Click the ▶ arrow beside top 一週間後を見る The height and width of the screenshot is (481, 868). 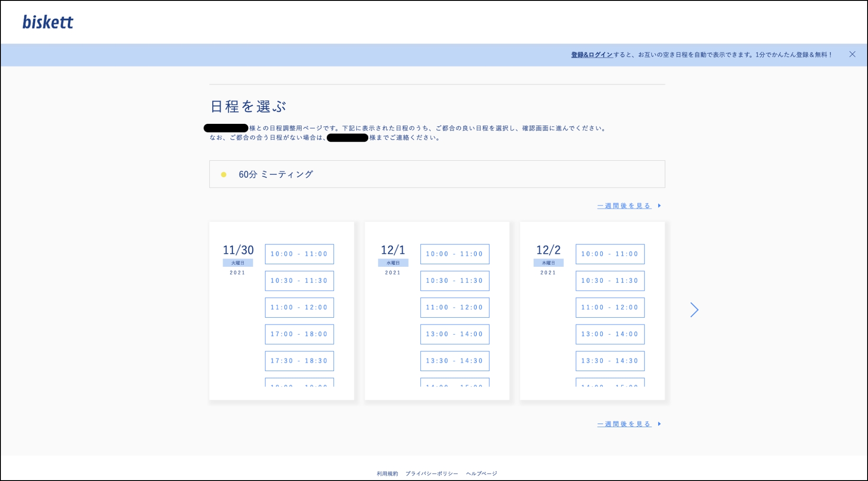tap(659, 206)
